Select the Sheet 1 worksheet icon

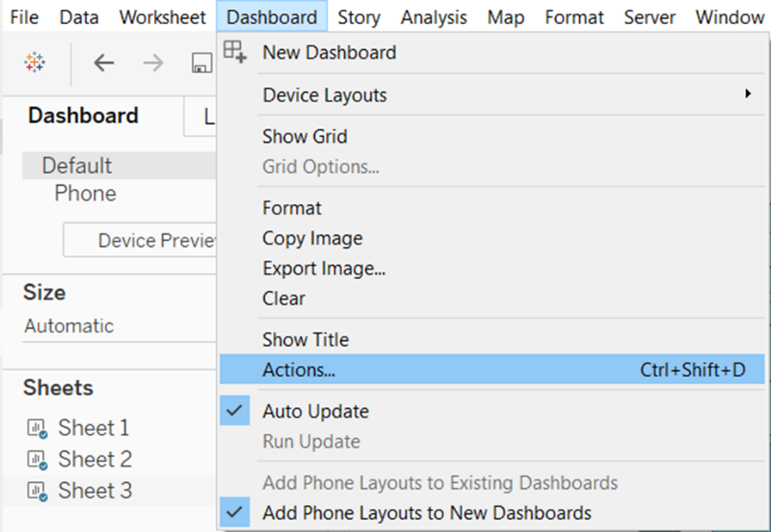coord(37,429)
